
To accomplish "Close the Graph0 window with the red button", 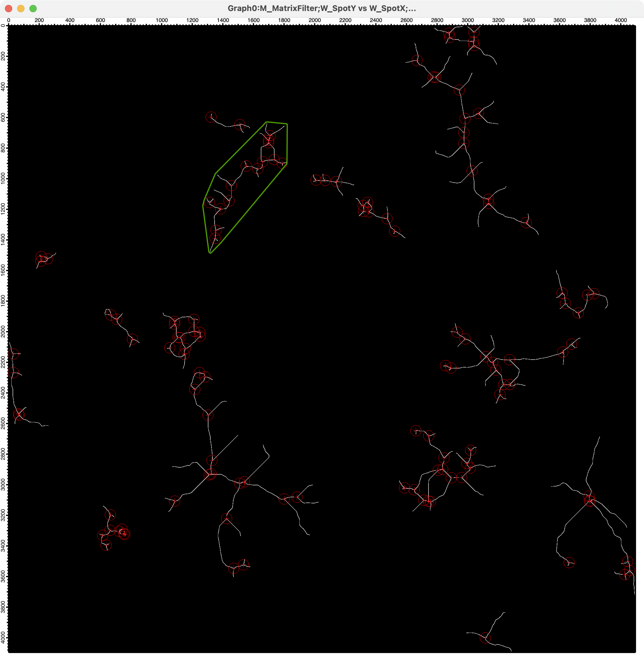I will click(9, 9).
